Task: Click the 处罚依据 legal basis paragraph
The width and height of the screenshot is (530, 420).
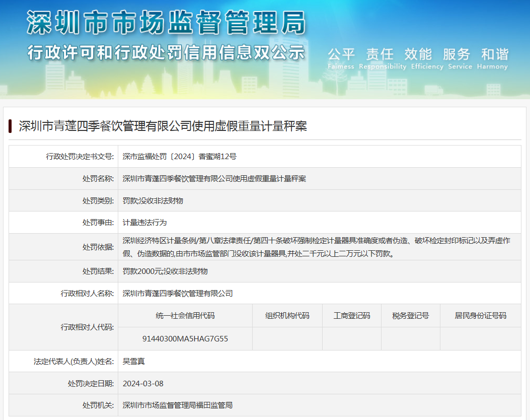Action: tap(316, 247)
